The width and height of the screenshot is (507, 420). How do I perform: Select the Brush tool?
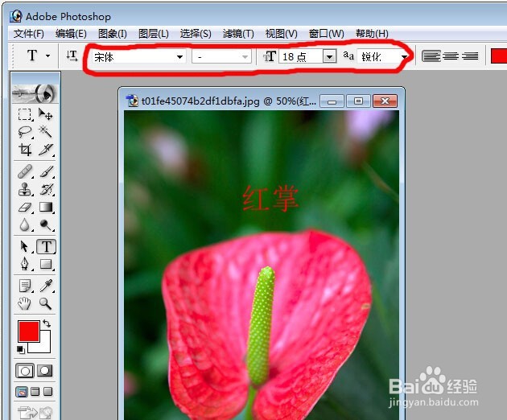point(47,171)
